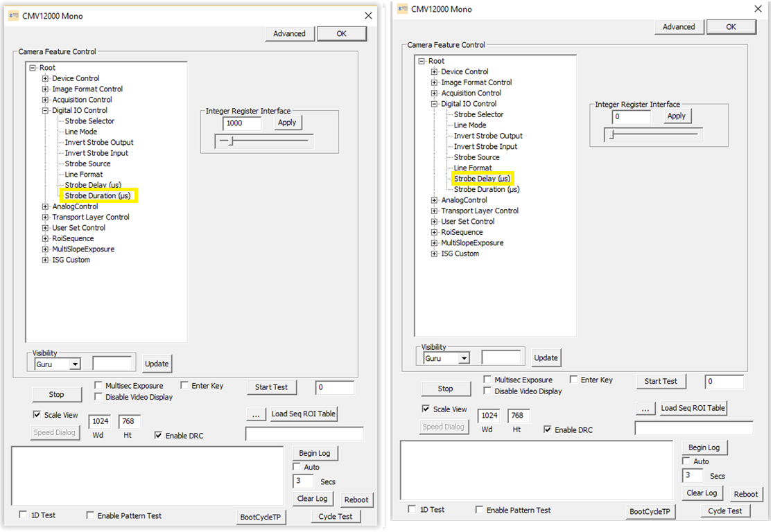Click Reboot button in left window
773x532 pixels.
pyautogui.click(x=356, y=499)
